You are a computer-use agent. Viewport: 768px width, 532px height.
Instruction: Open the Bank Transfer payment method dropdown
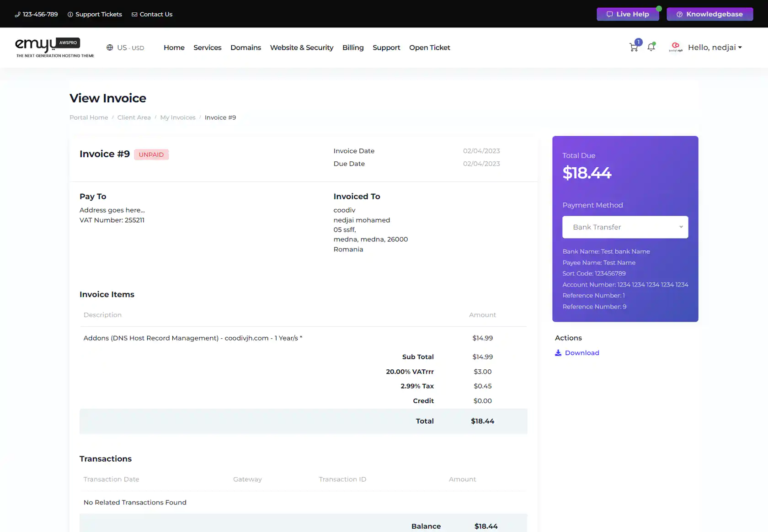click(625, 227)
